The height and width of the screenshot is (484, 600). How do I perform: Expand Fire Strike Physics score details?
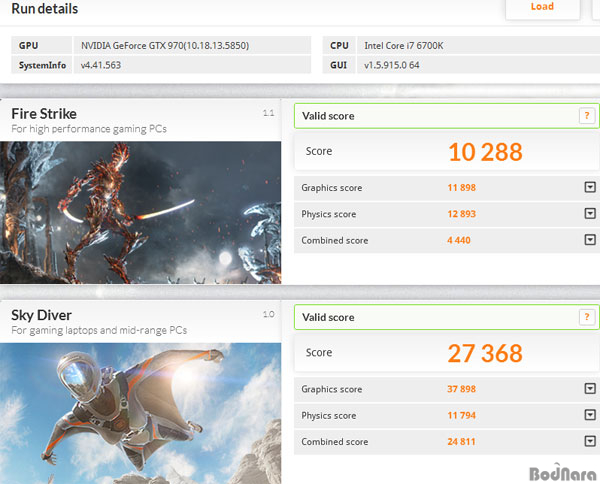(590, 213)
